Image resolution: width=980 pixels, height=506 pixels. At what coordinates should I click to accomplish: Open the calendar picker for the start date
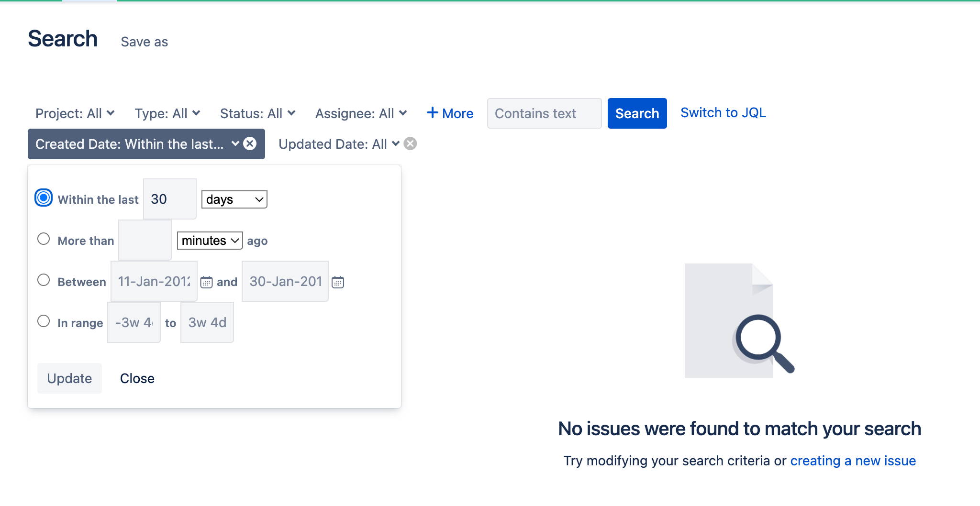click(x=206, y=282)
